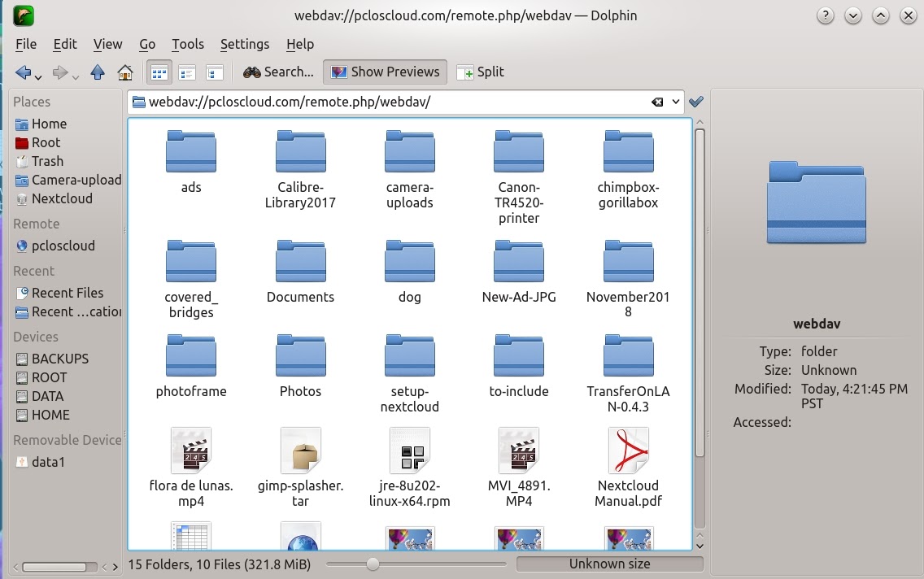
Task: Go back with the blue back arrow
Action: point(23,72)
